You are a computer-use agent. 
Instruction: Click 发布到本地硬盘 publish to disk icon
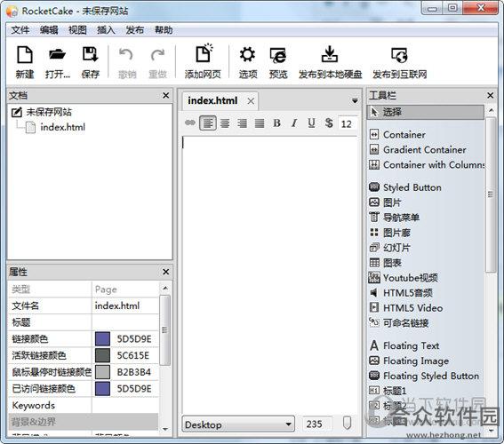tap(330, 54)
